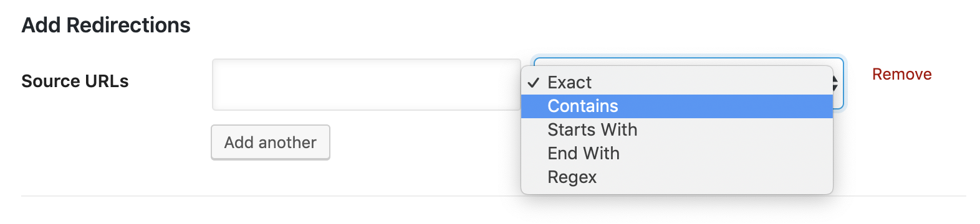Screen dimensions: 980x224
Task: Click the Add Redirections heading
Action: [x=106, y=25]
